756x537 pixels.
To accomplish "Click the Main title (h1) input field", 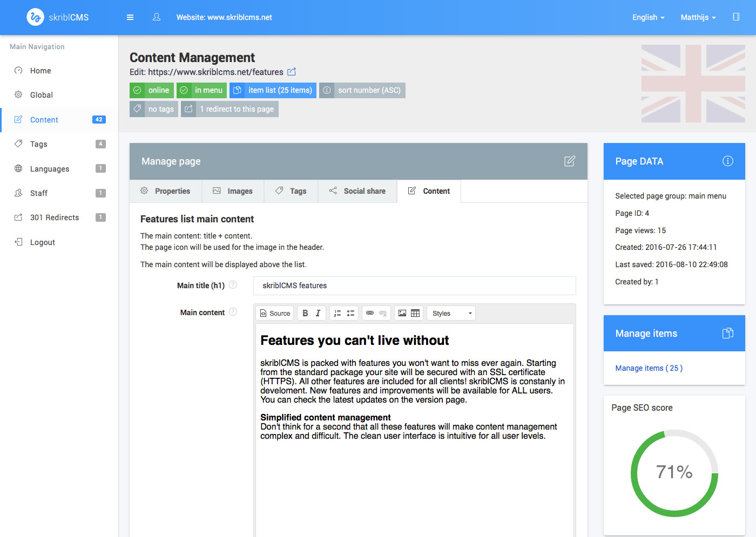I will (x=414, y=286).
